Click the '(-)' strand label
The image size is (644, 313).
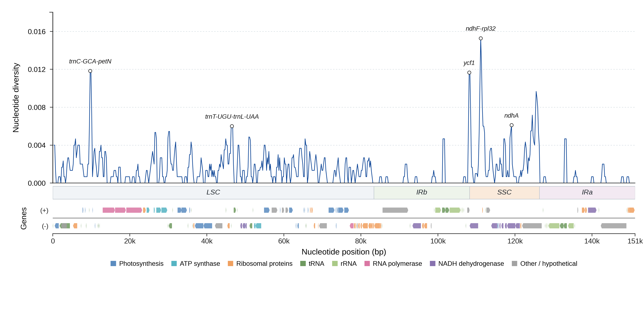pos(45,226)
